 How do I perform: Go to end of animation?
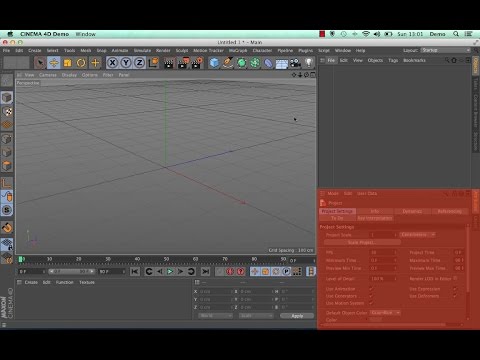pos(206,272)
